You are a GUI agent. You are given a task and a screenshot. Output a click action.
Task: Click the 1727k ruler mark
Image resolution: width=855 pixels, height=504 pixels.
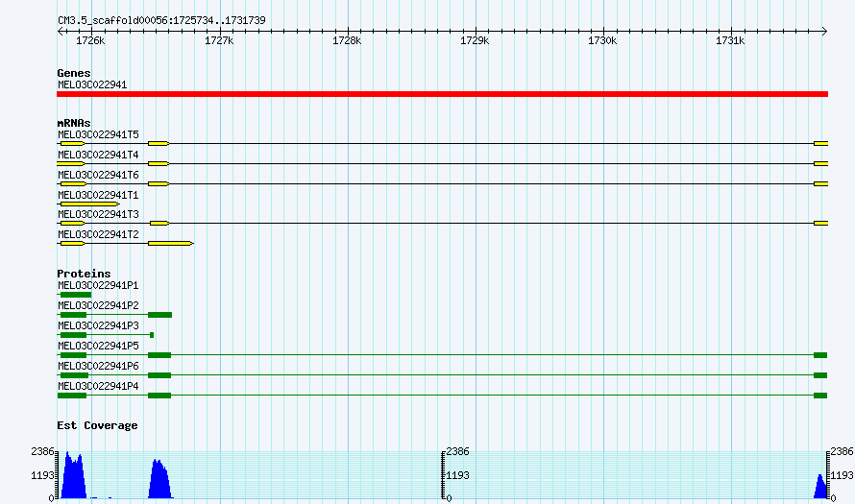coord(219,41)
